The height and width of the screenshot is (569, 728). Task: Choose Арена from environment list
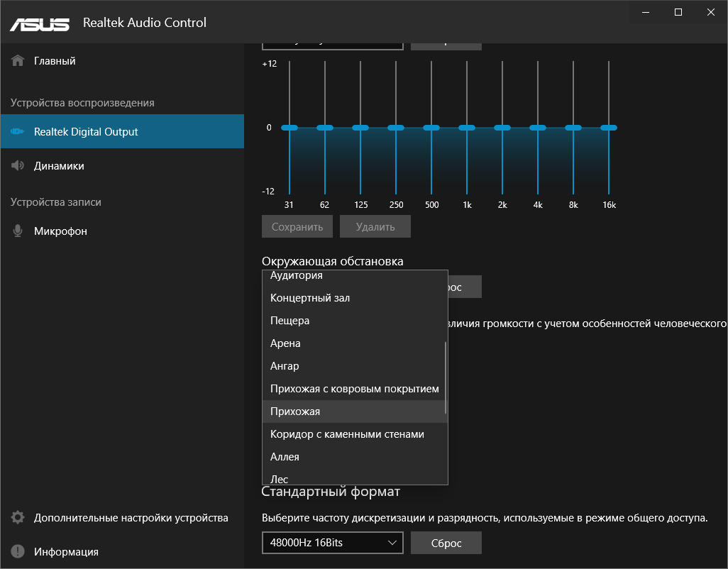point(355,343)
